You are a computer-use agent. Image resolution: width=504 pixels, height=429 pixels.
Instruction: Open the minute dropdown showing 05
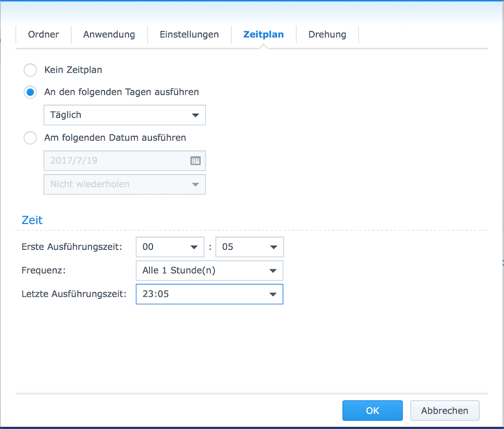pyautogui.click(x=250, y=247)
